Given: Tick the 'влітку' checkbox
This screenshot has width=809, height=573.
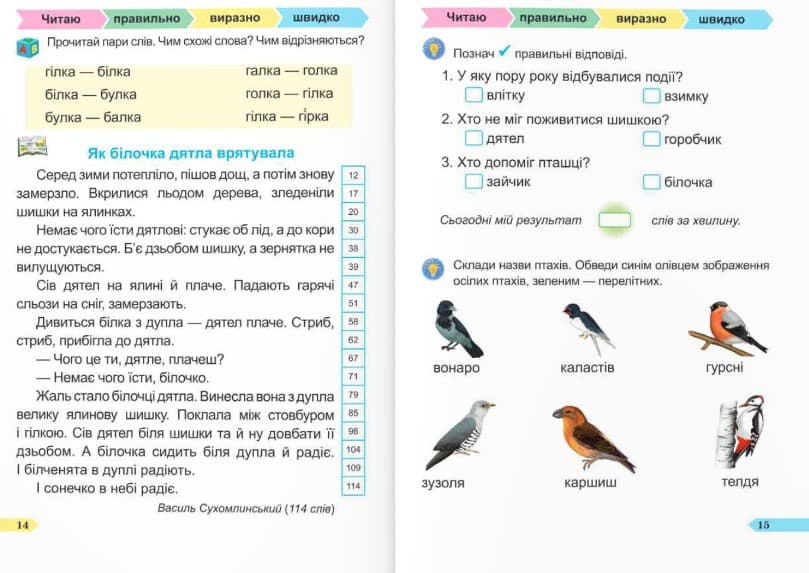Looking at the screenshot, I should 474,95.
